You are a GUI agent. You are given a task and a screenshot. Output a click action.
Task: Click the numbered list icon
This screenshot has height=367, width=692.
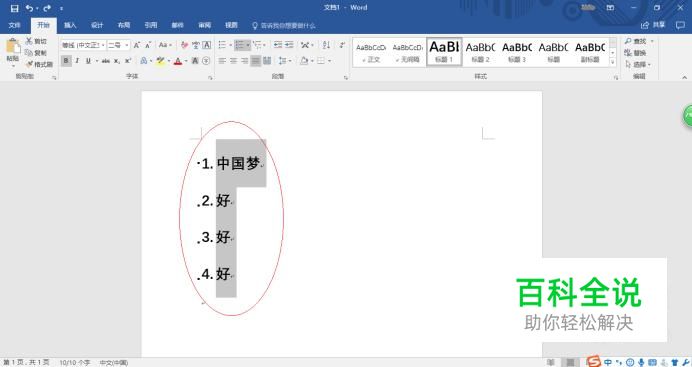pos(240,45)
